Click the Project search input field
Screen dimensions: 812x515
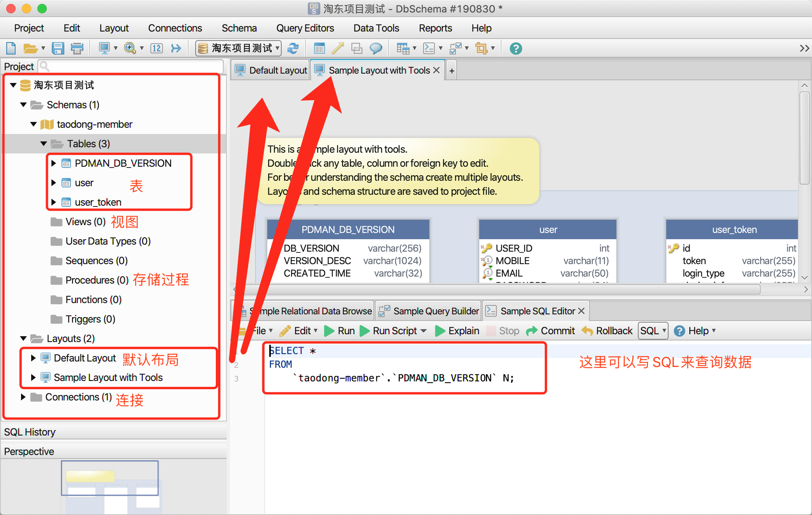pyautogui.click(x=131, y=67)
